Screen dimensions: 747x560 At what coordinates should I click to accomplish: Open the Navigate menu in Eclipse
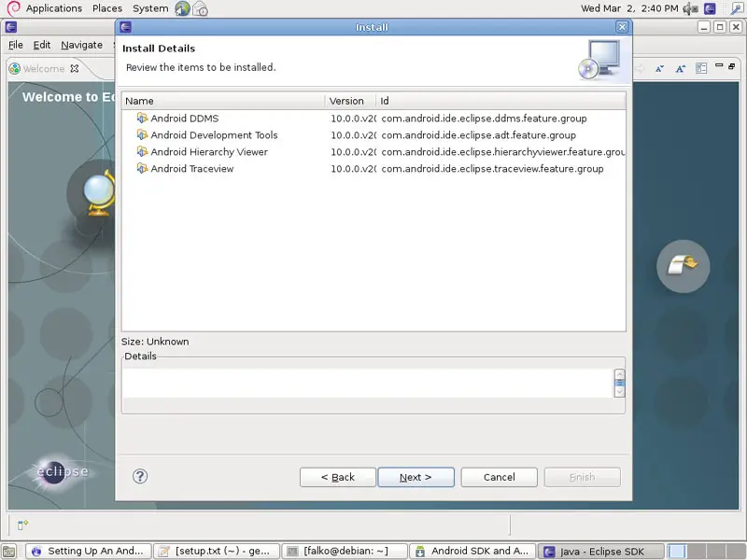pos(81,45)
